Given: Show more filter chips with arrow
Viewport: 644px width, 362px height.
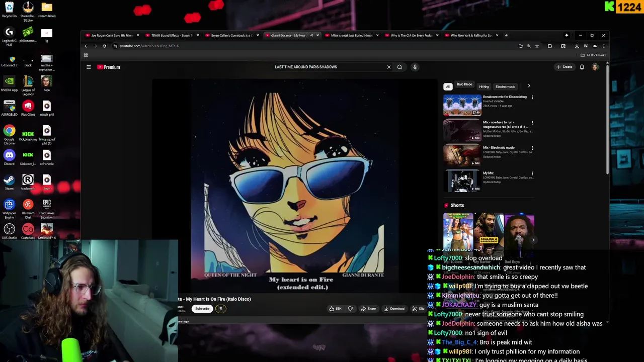Looking at the screenshot, I should click(529, 86).
